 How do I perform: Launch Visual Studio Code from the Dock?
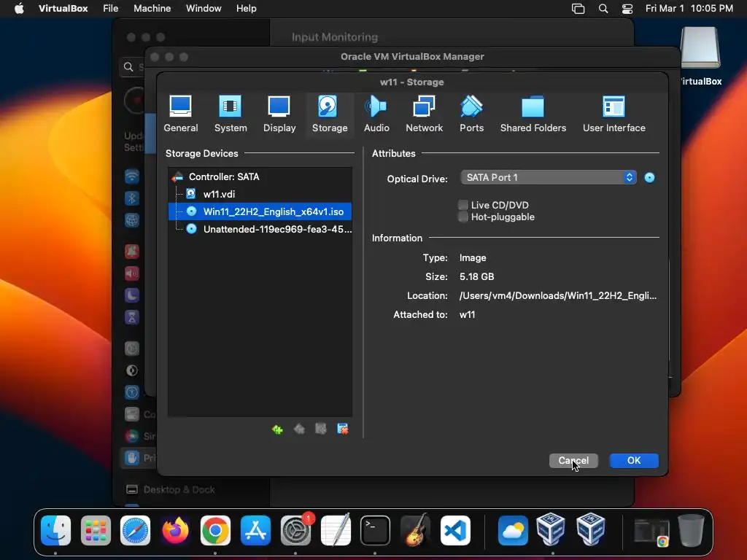455,531
